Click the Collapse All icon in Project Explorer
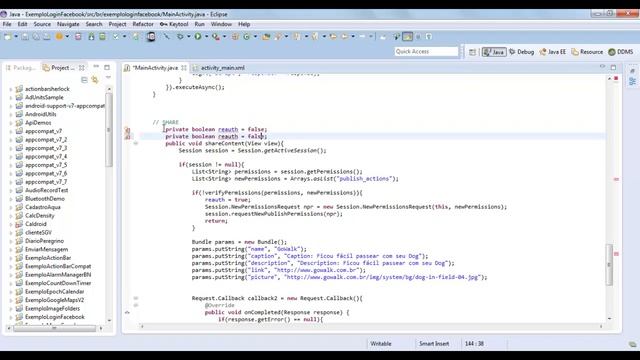 pyautogui.click(x=84, y=80)
